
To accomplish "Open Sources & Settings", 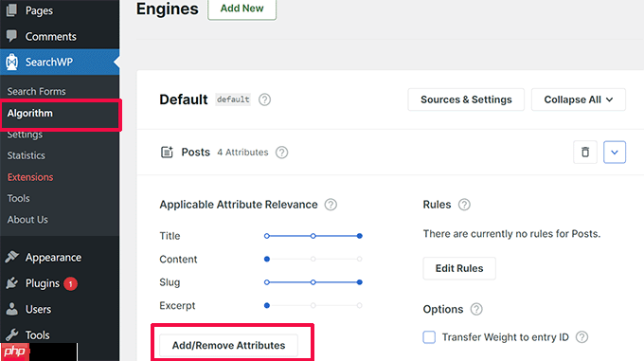I will 466,99.
